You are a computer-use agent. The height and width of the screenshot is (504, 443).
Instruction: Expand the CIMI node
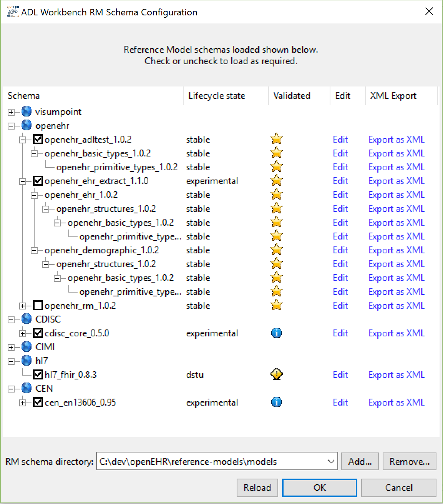[x=11, y=348]
